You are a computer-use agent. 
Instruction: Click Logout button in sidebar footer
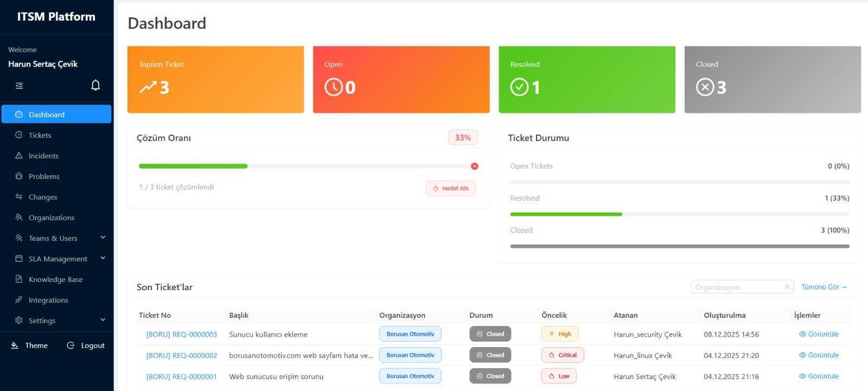86,345
